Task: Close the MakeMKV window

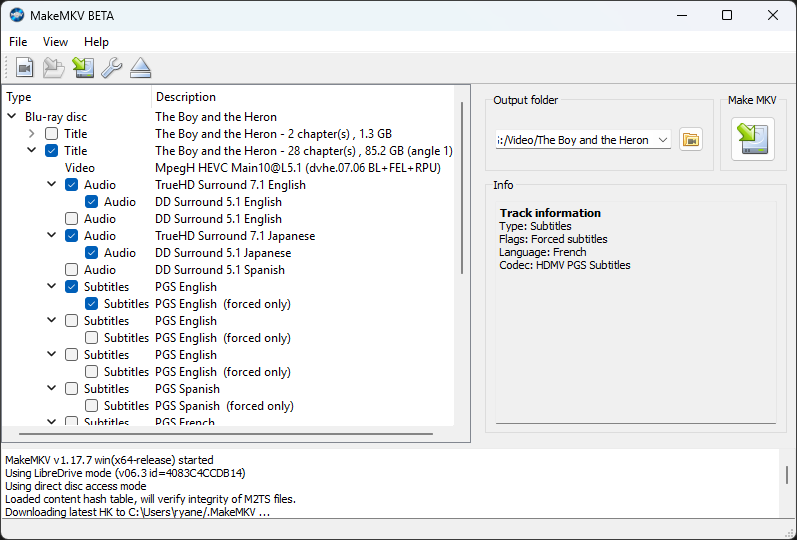Action: 773,15
